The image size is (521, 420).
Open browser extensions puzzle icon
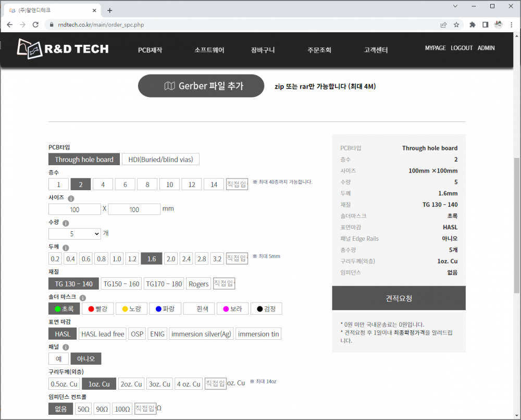pyautogui.click(x=473, y=24)
